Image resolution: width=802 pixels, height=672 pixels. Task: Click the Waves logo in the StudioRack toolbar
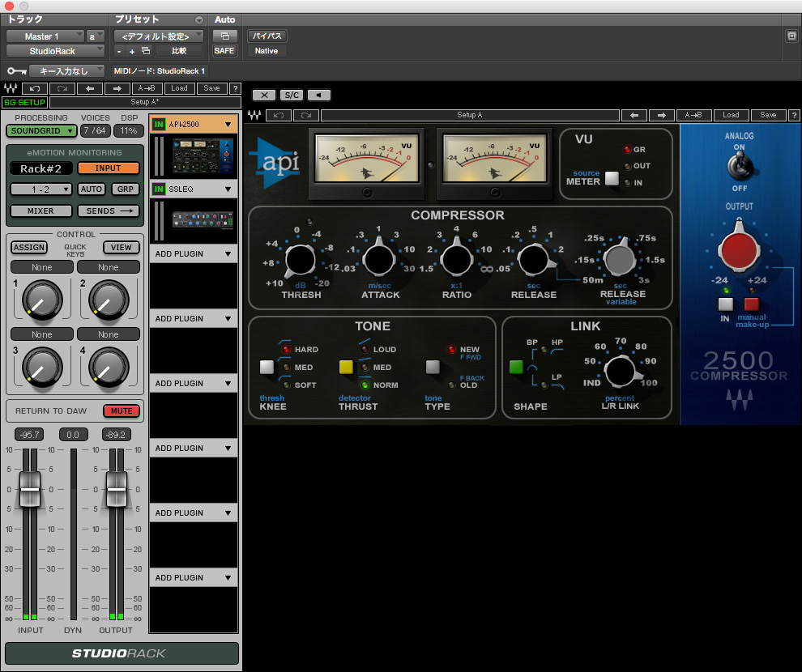click(x=11, y=88)
